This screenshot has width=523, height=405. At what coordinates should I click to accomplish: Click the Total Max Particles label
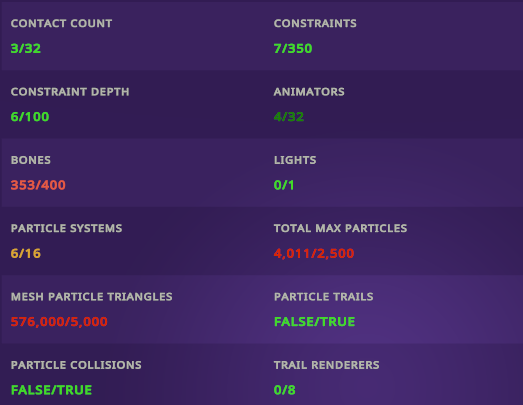click(x=341, y=228)
